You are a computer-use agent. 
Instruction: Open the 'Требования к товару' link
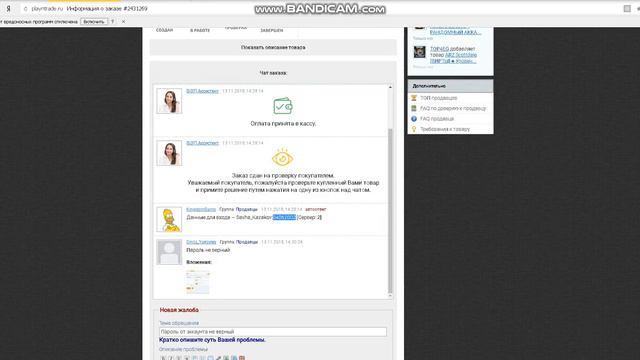click(445, 129)
